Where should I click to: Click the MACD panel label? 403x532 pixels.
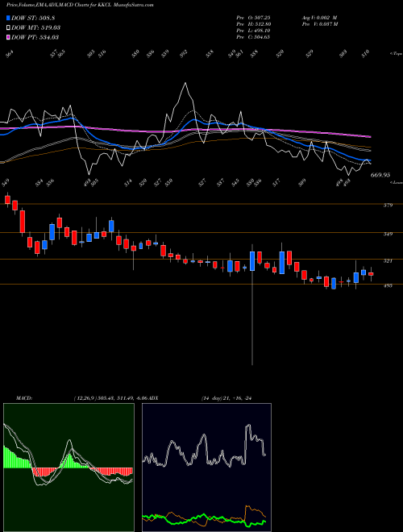[x=23, y=397]
